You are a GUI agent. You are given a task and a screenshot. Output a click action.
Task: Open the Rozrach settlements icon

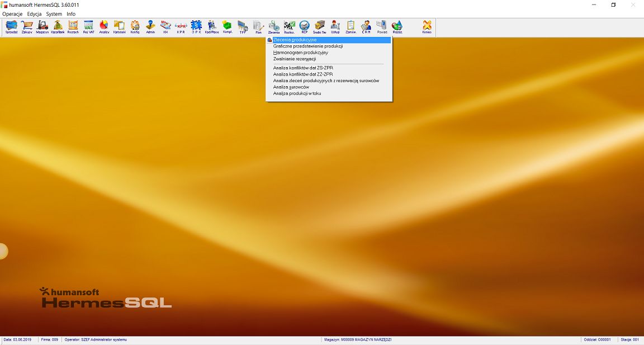click(73, 27)
